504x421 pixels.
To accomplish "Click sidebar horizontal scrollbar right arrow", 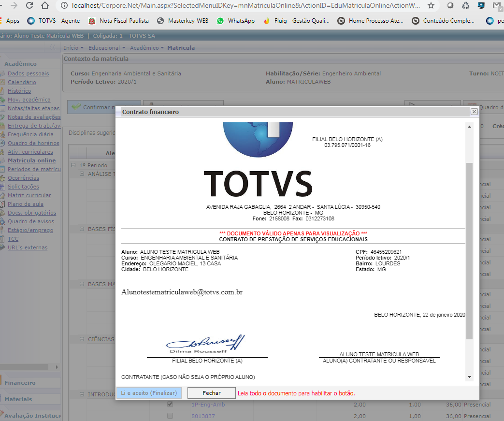I will [x=57, y=367].
